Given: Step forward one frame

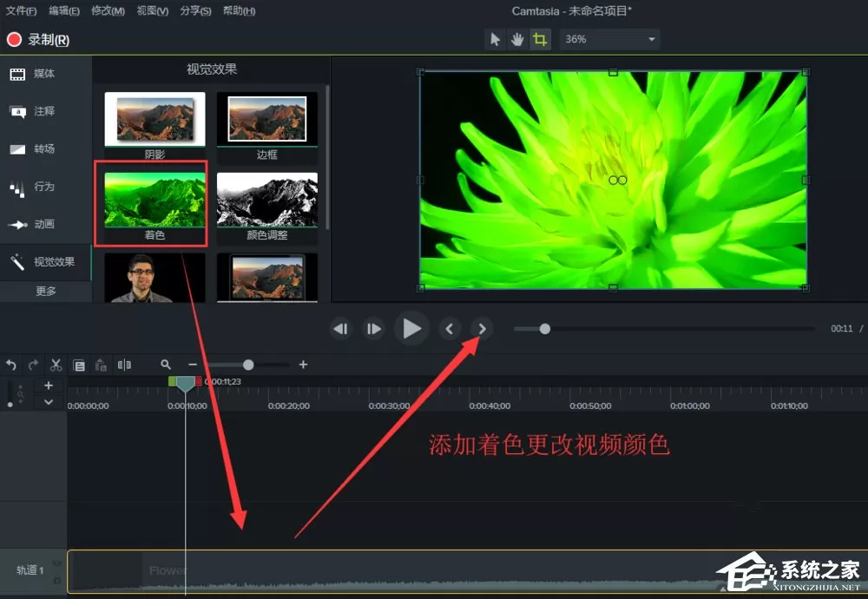Looking at the screenshot, I should pyautogui.click(x=373, y=329).
